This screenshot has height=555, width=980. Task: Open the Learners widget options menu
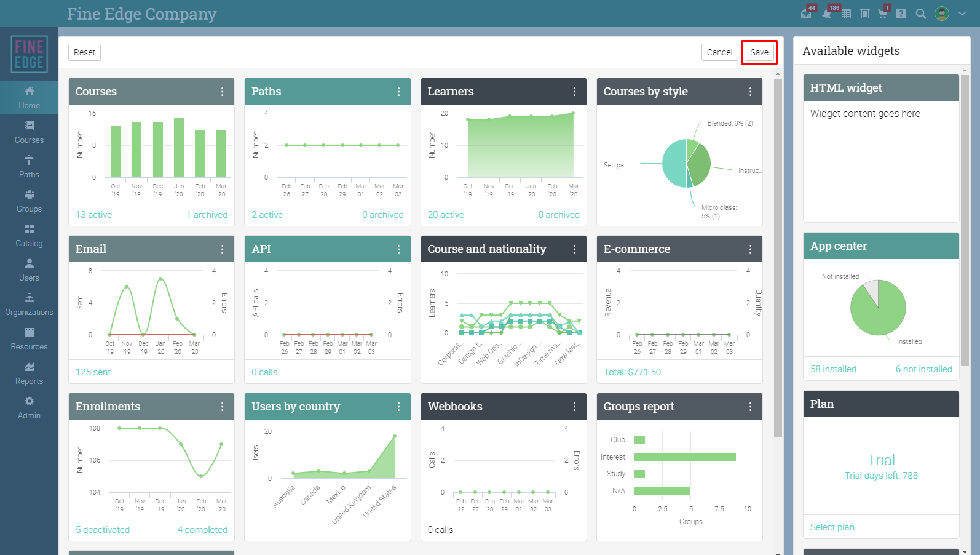click(575, 92)
